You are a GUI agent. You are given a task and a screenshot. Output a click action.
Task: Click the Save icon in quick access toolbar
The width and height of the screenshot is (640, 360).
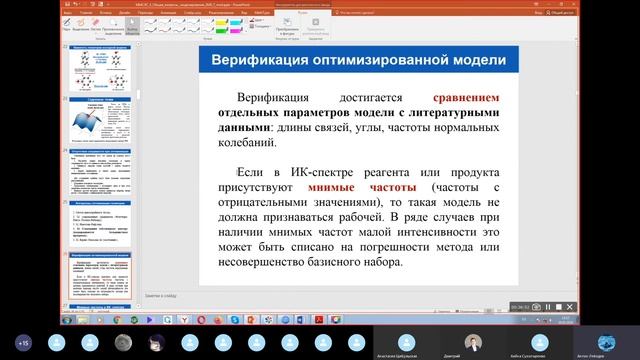pos(67,4)
